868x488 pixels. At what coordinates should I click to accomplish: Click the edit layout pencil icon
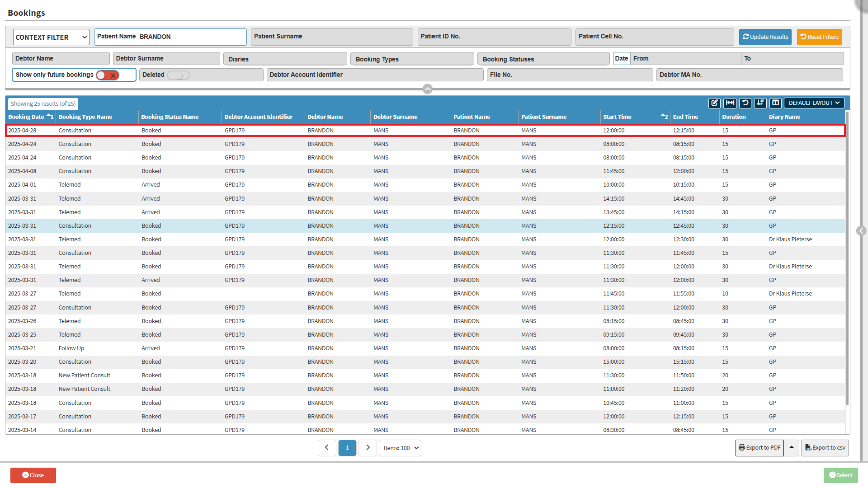click(714, 103)
